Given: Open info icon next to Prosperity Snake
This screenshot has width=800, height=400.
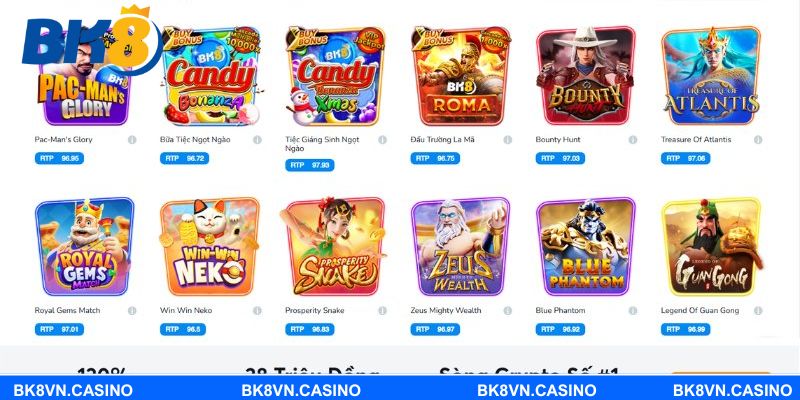Looking at the screenshot, I should [383, 311].
